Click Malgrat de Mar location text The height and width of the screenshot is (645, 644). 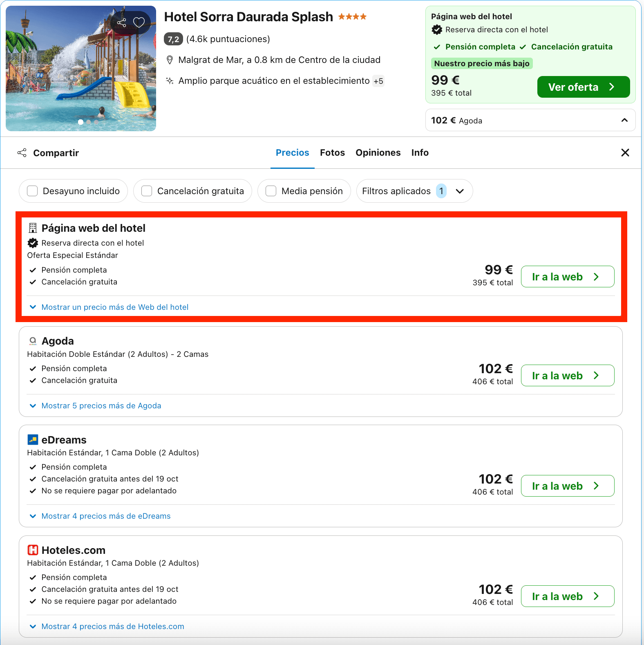pos(280,60)
